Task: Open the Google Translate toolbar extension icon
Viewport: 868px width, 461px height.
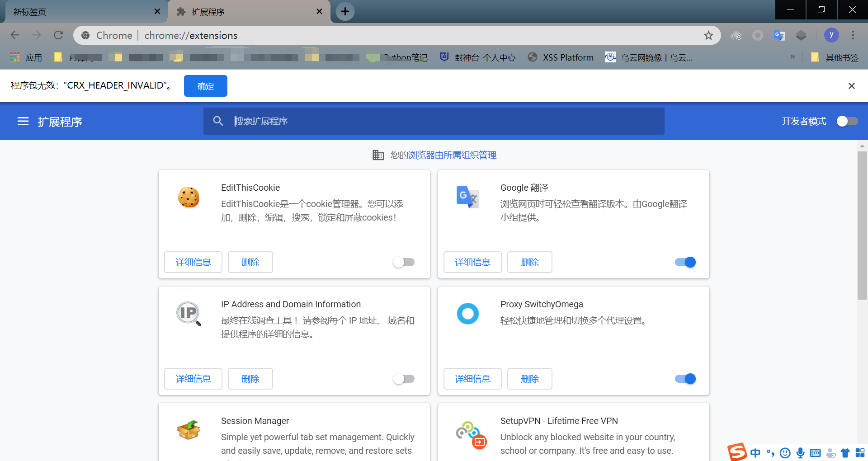Action: point(779,35)
